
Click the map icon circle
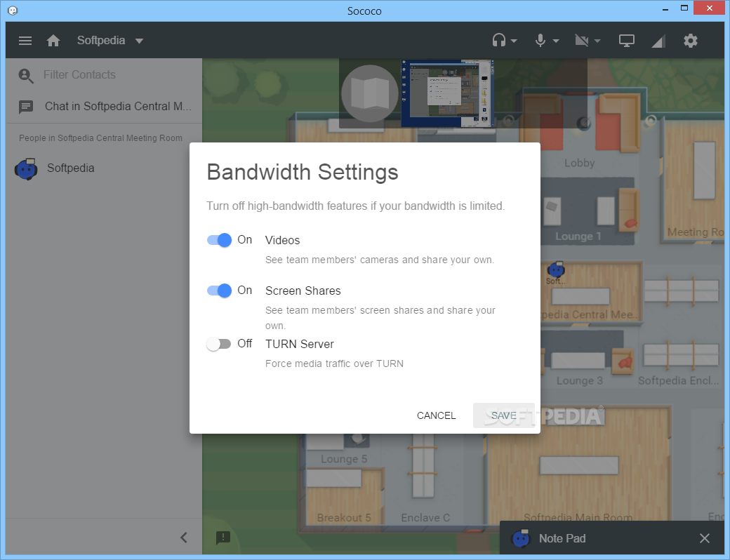370,93
